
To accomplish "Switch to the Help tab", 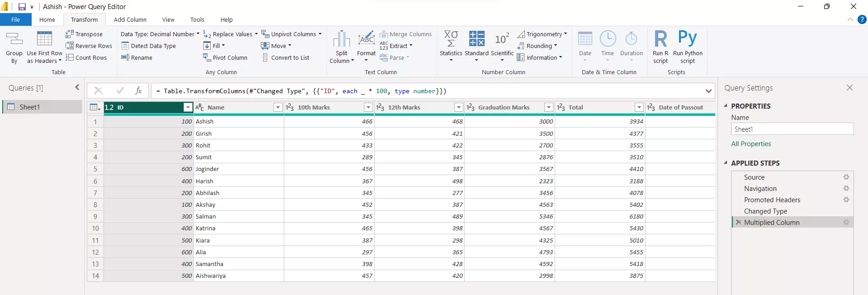I will point(226,19).
